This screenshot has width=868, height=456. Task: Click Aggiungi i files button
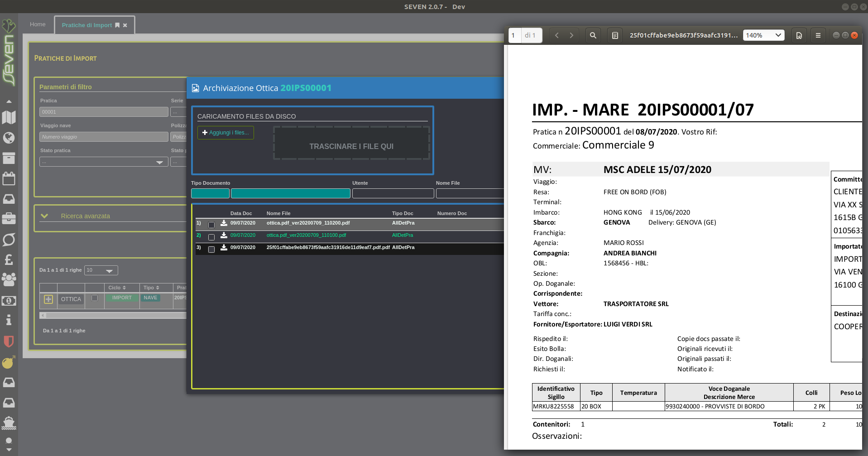tap(225, 133)
